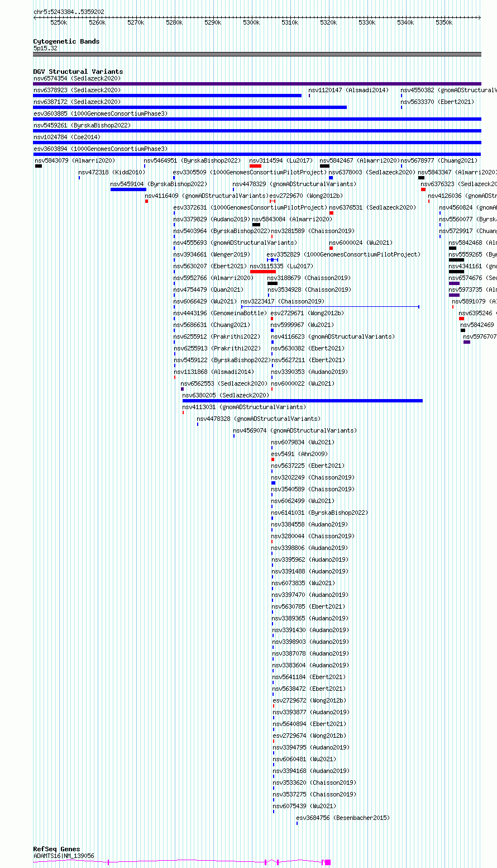
Task: Select nsv3934661 (Wenger2019) label
Action: click(212, 254)
